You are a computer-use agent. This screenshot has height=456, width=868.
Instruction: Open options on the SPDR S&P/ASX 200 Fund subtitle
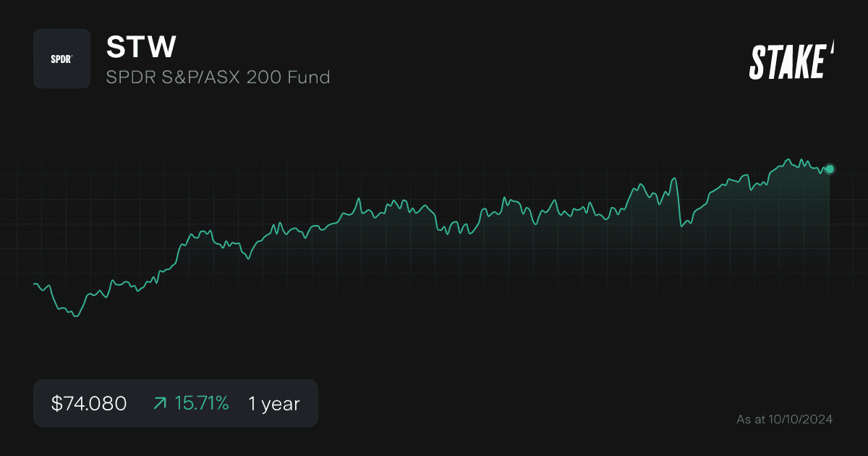pyautogui.click(x=218, y=77)
